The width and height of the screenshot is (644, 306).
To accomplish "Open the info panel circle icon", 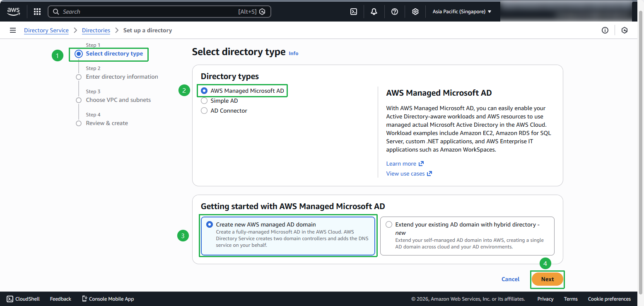I will (605, 30).
